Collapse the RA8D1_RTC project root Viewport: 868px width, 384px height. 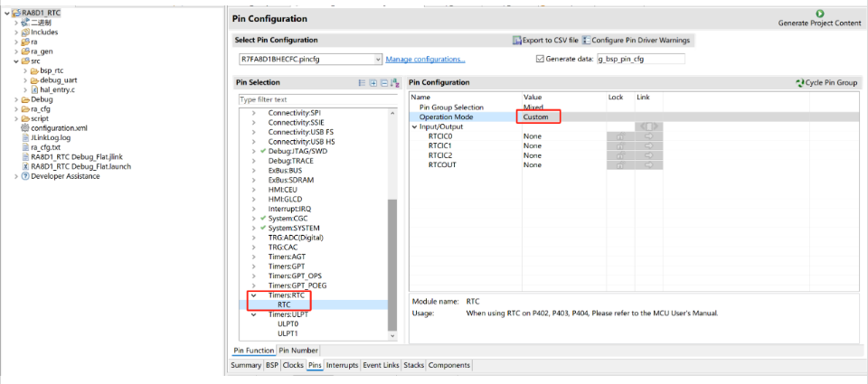pyautogui.click(x=6, y=13)
